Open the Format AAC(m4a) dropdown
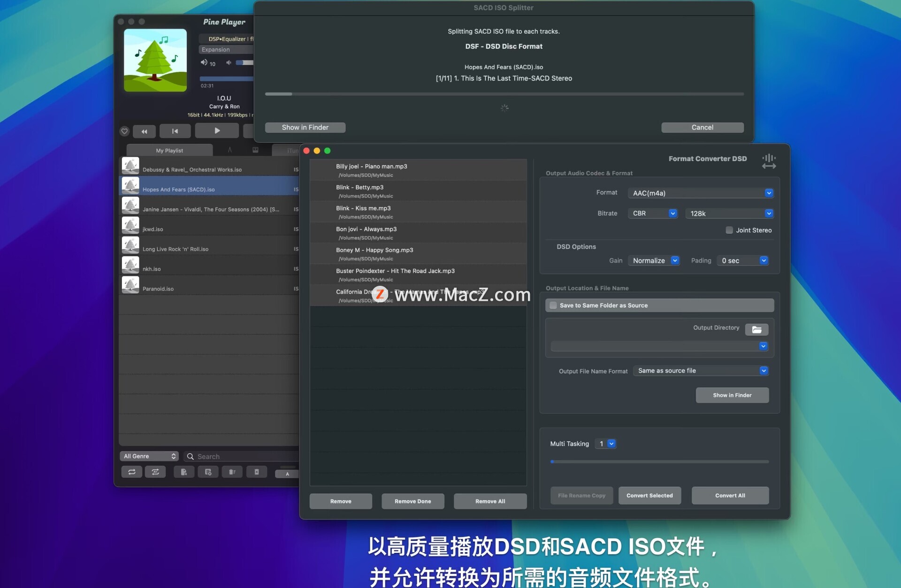 pos(701,193)
